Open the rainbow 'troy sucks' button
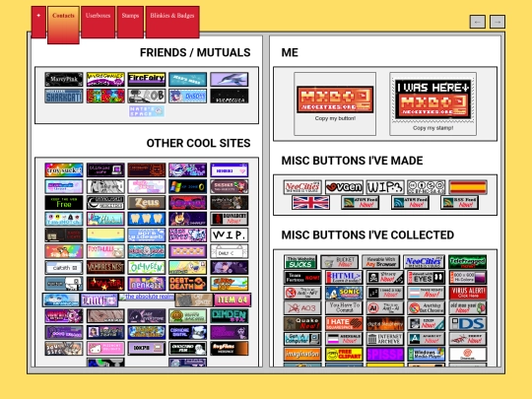Image resolution: width=532 pixels, height=399 pixels. coord(64,170)
